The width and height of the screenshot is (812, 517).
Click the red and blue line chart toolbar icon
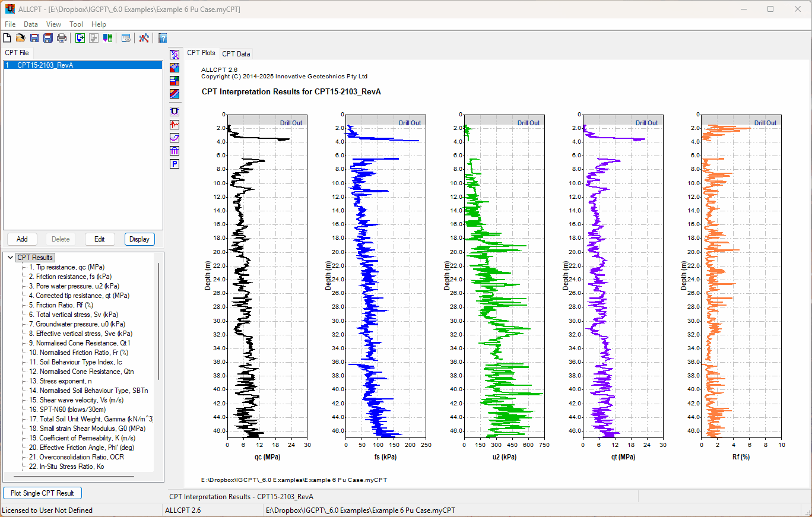[144, 38]
